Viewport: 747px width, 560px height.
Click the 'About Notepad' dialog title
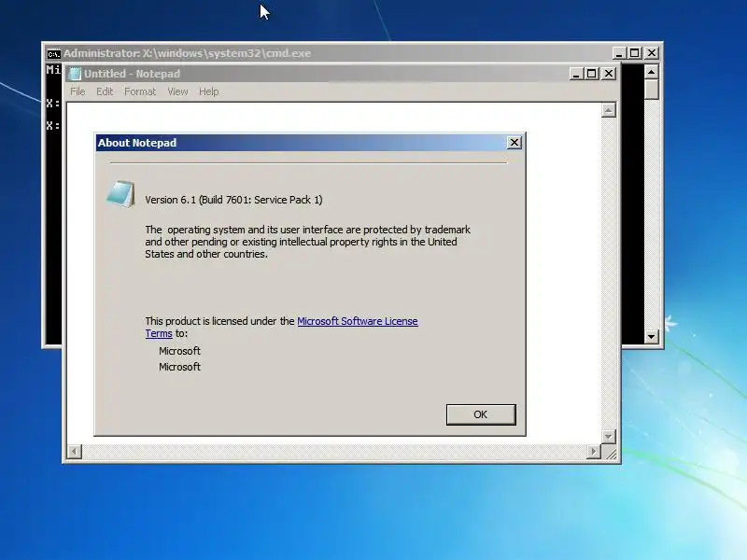[137, 143]
